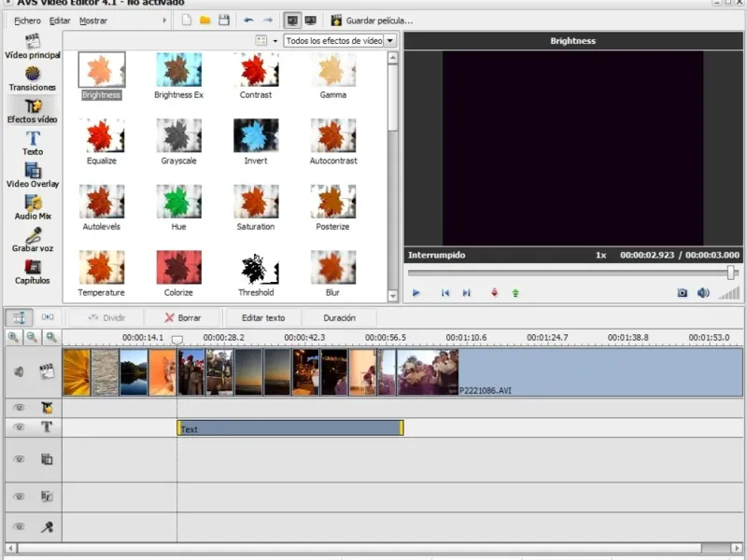Switch to storyboard view mode
The height and width of the screenshot is (560, 747).
coord(48,317)
